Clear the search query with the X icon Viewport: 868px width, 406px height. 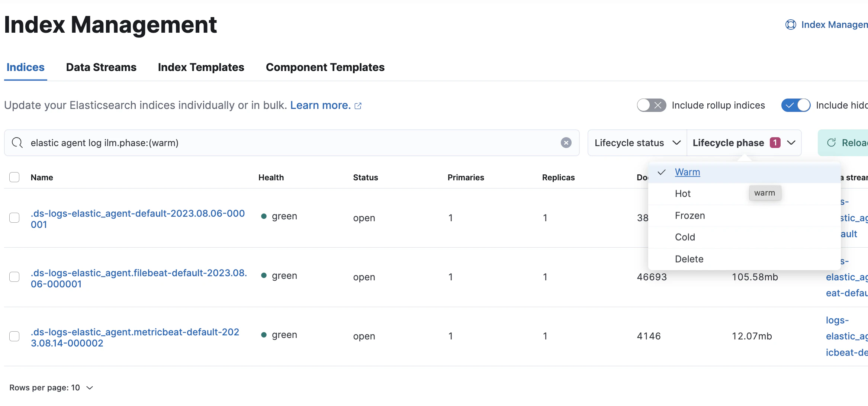point(566,143)
